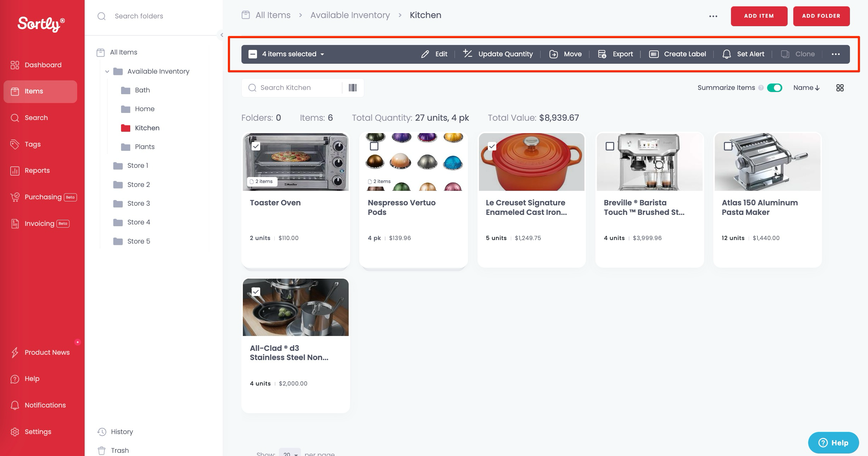Collapse the folder panel arrow

222,35
